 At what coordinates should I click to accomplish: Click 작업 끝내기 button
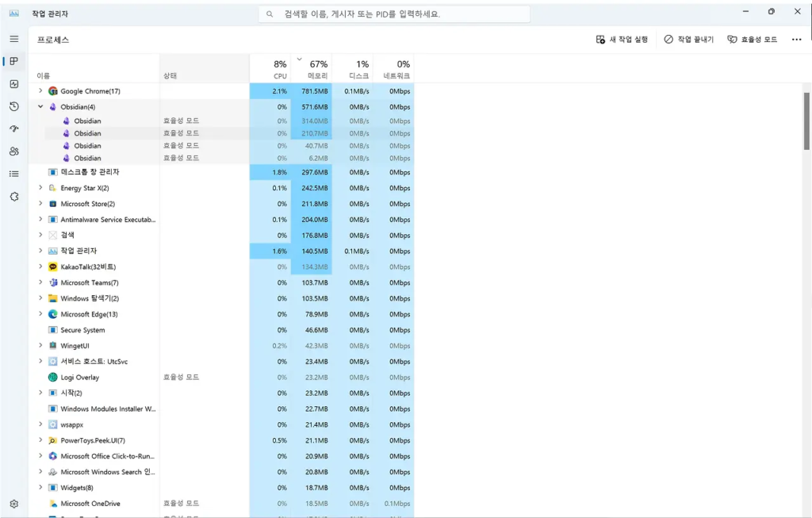689,40
